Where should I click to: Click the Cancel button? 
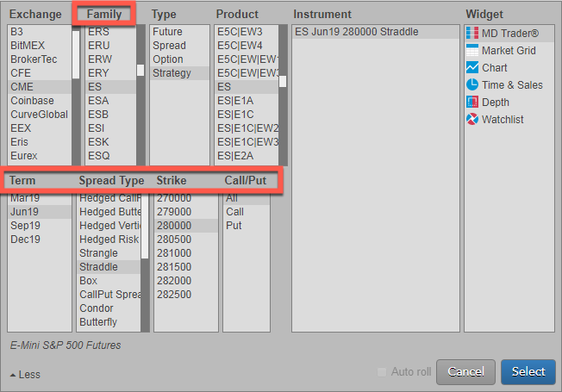pos(465,372)
